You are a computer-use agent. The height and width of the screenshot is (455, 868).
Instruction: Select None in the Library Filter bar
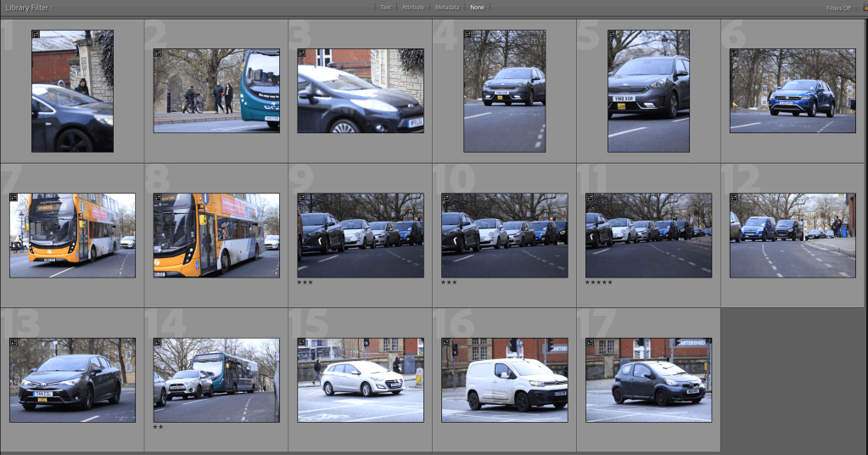(x=478, y=8)
